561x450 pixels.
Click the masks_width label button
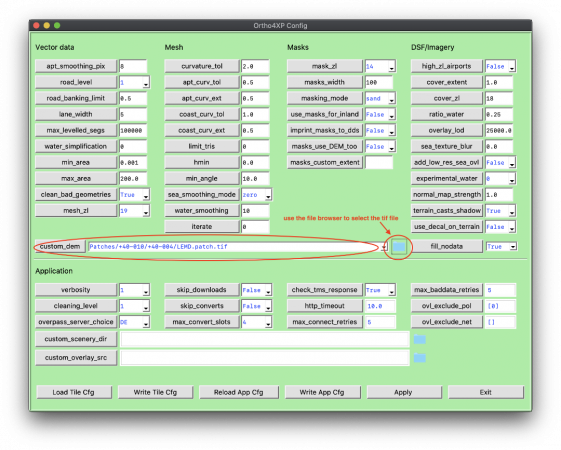pos(325,82)
